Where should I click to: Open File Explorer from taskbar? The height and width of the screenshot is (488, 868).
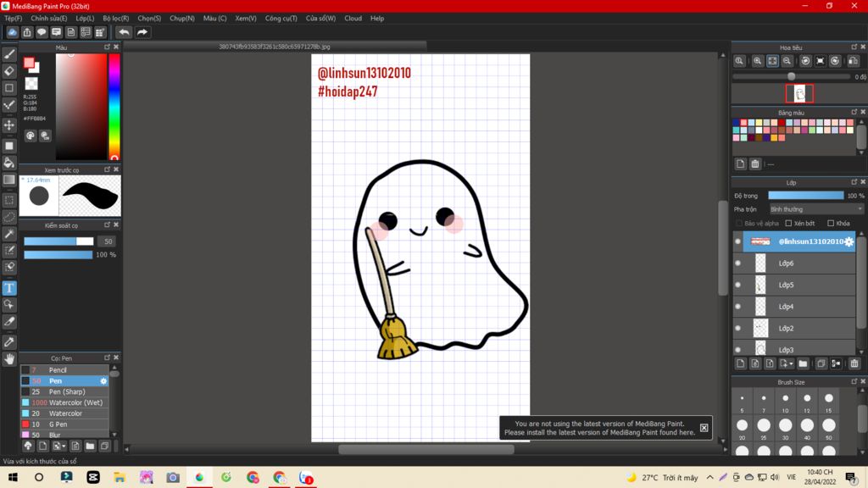pos(120,477)
